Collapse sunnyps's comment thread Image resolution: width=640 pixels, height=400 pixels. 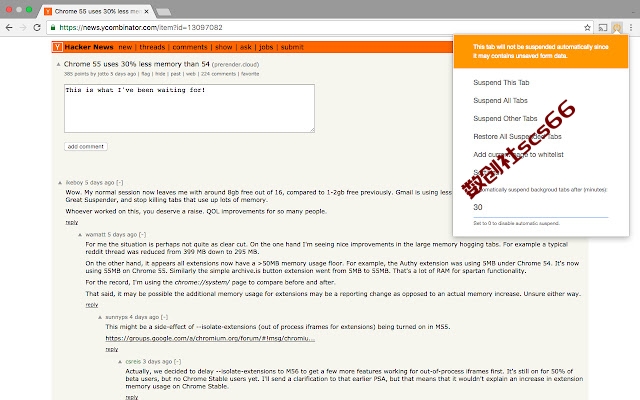[x=164, y=317]
